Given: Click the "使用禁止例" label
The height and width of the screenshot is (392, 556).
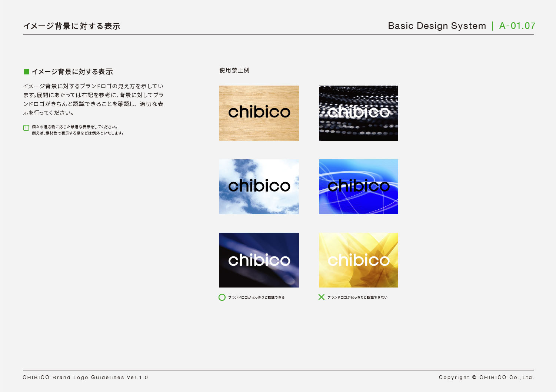Looking at the screenshot, I should (x=234, y=70).
